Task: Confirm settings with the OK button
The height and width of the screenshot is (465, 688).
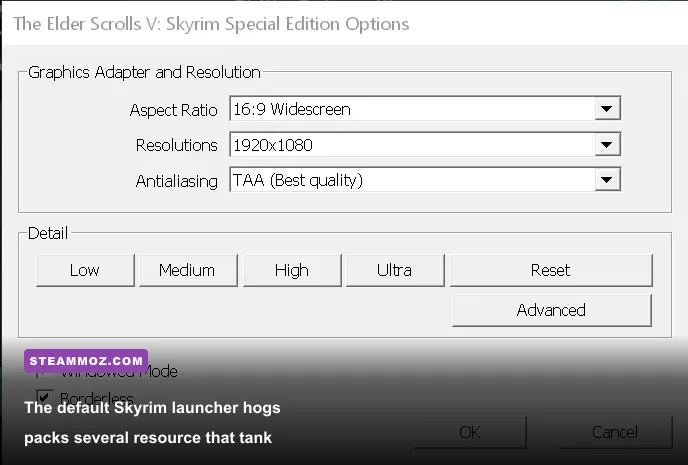Action: click(x=470, y=432)
